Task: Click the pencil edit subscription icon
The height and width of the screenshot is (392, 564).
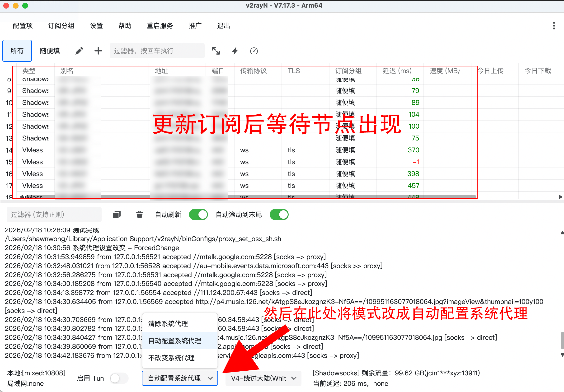Action: pos(79,51)
